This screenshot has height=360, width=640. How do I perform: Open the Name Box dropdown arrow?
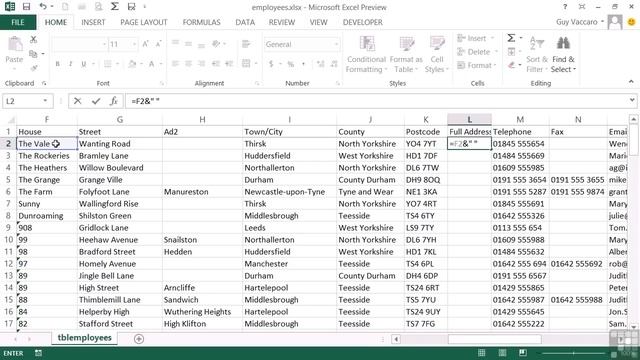45,101
